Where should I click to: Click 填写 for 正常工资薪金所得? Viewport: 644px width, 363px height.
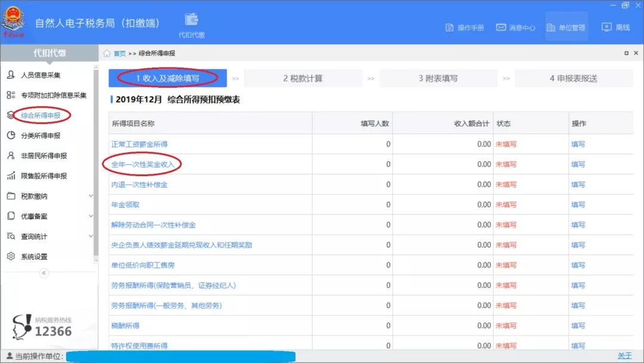click(x=578, y=143)
